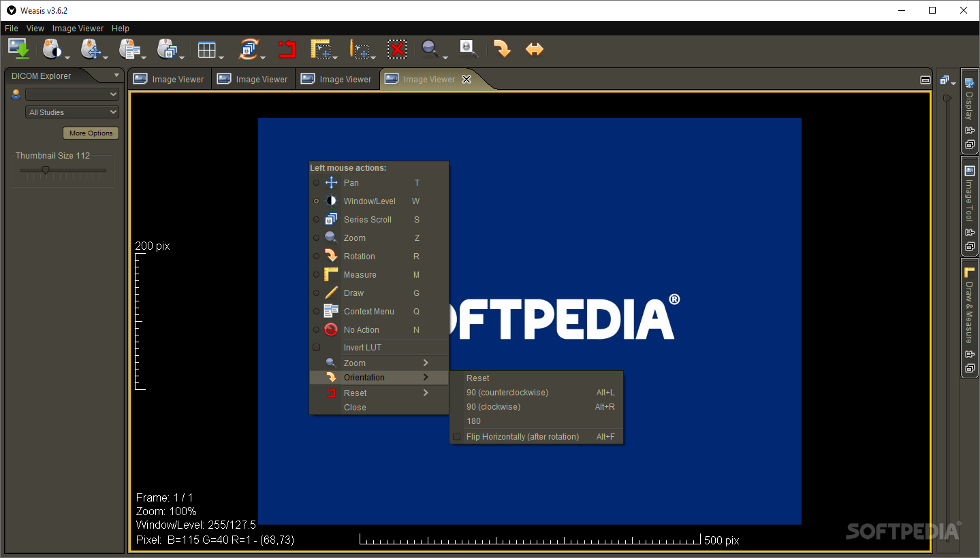
Task: Click the Image Tool panel detach icon
Action: [970, 246]
